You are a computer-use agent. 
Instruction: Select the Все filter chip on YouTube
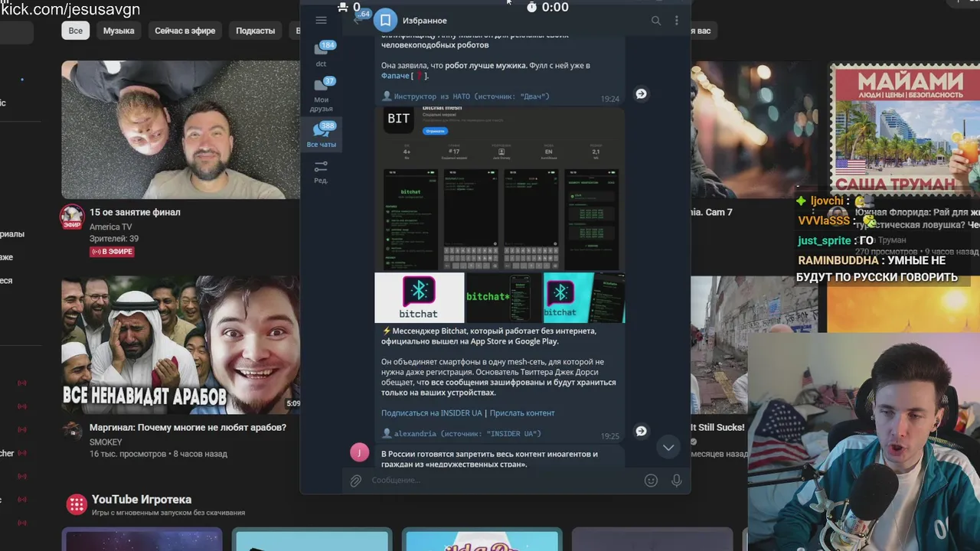tap(75, 31)
